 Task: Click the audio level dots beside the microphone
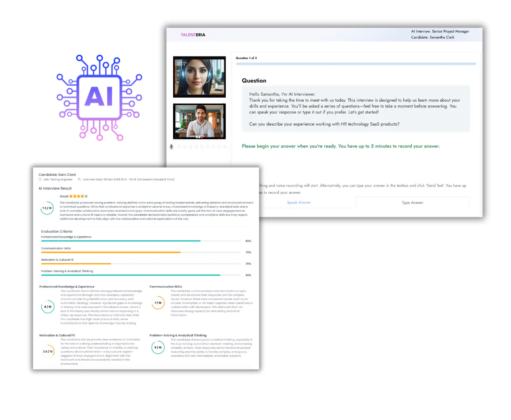pos(202,147)
